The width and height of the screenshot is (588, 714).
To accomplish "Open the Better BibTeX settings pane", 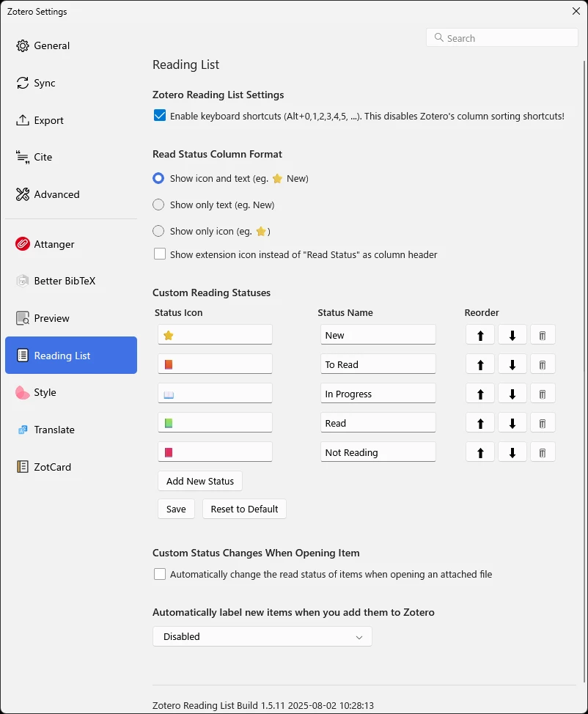I will pos(64,281).
